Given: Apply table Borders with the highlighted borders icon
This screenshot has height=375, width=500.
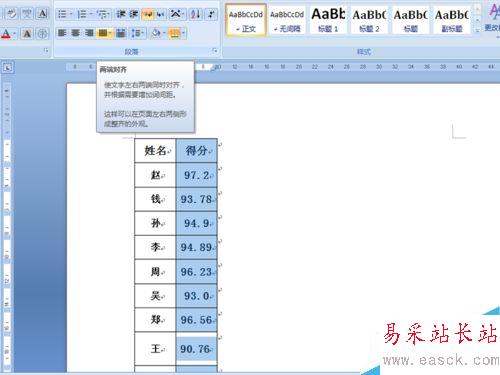Looking at the screenshot, I should point(175,33).
